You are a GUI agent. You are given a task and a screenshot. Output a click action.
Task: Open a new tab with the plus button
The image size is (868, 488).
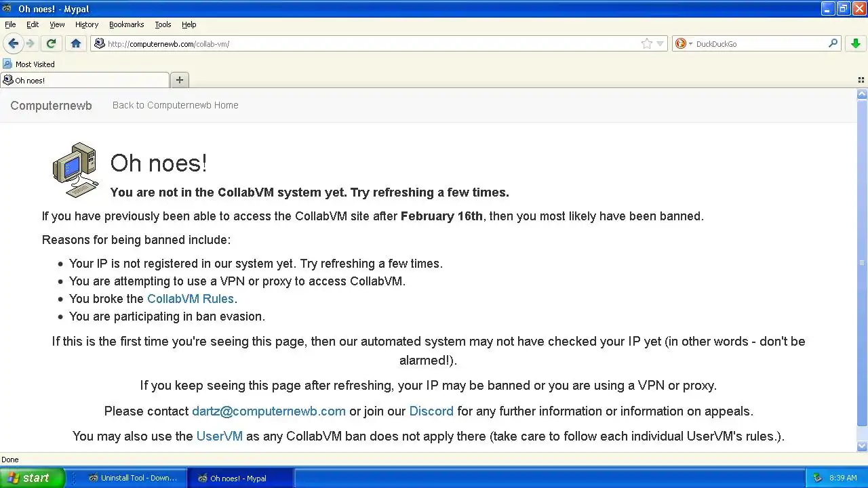(x=180, y=80)
